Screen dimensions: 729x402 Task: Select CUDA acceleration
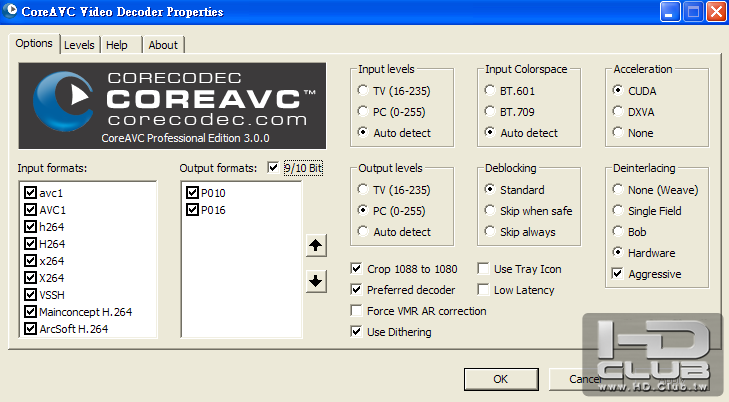pos(617,90)
